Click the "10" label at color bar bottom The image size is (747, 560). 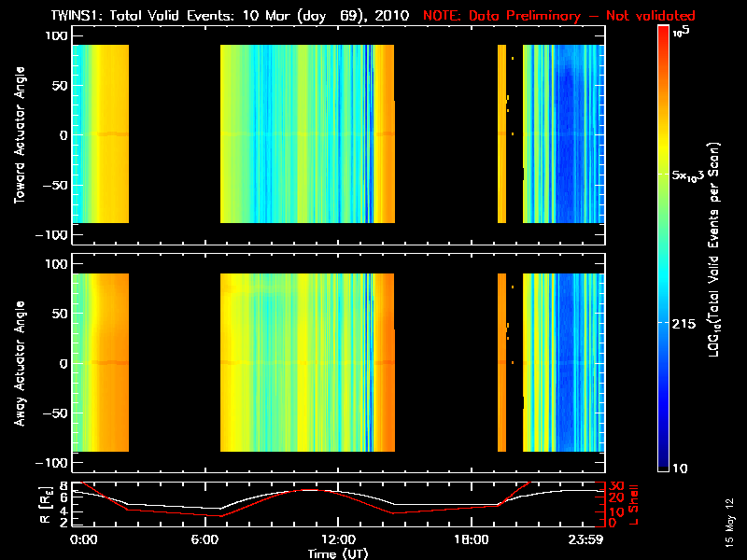(x=683, y=468)
